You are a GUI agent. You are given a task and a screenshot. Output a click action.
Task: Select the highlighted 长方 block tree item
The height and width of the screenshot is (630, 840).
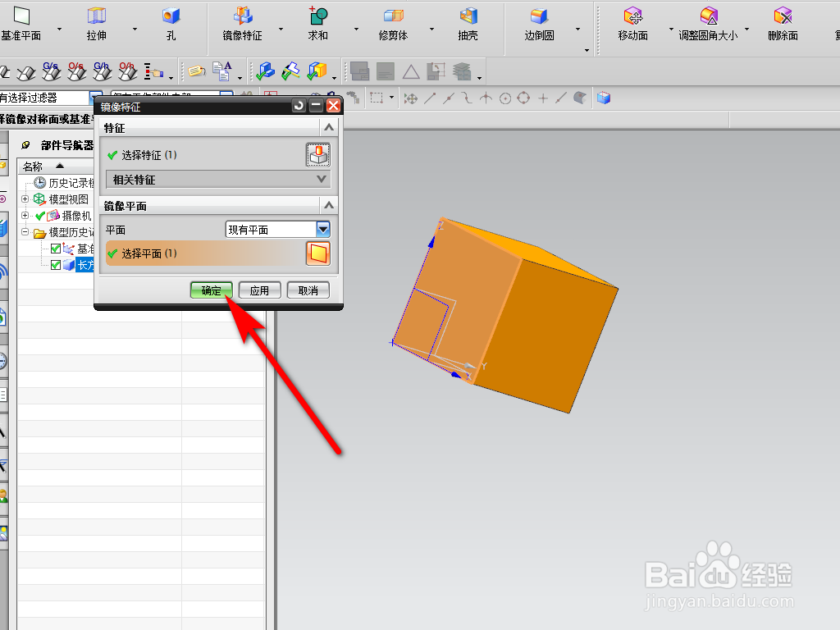(x=85, y=265)
